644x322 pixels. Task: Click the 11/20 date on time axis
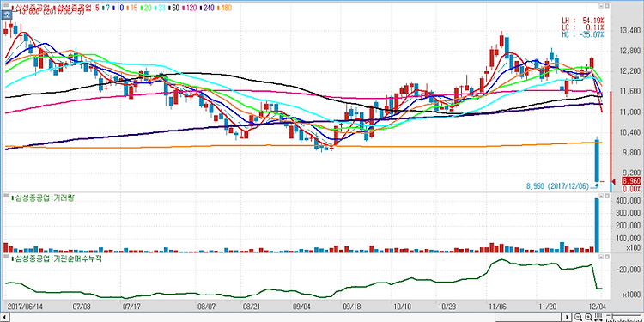547,307
